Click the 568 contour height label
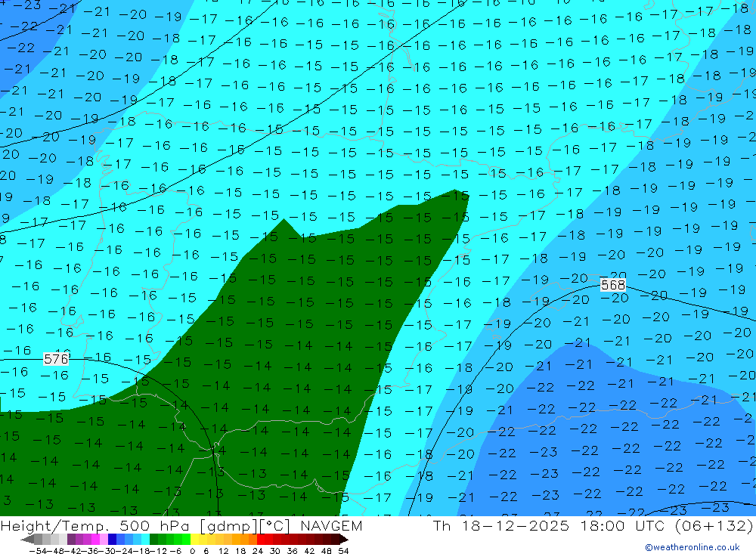 click(613, 285)
